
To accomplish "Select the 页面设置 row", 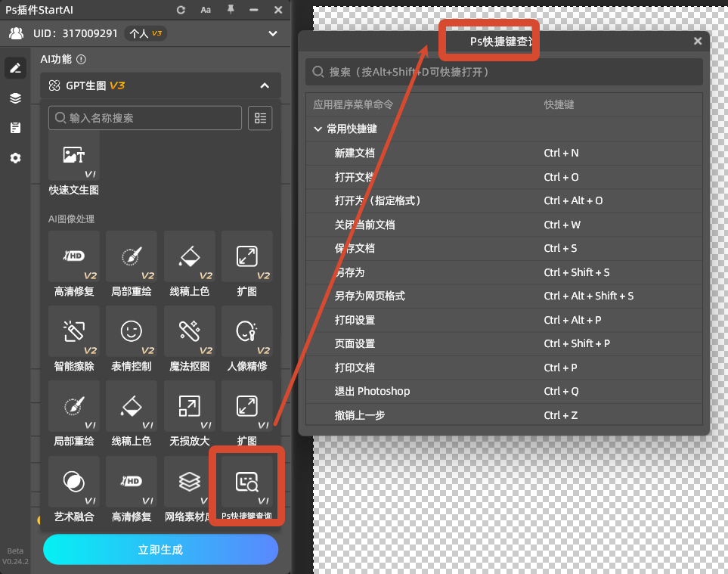I will [x=503, y=343].
